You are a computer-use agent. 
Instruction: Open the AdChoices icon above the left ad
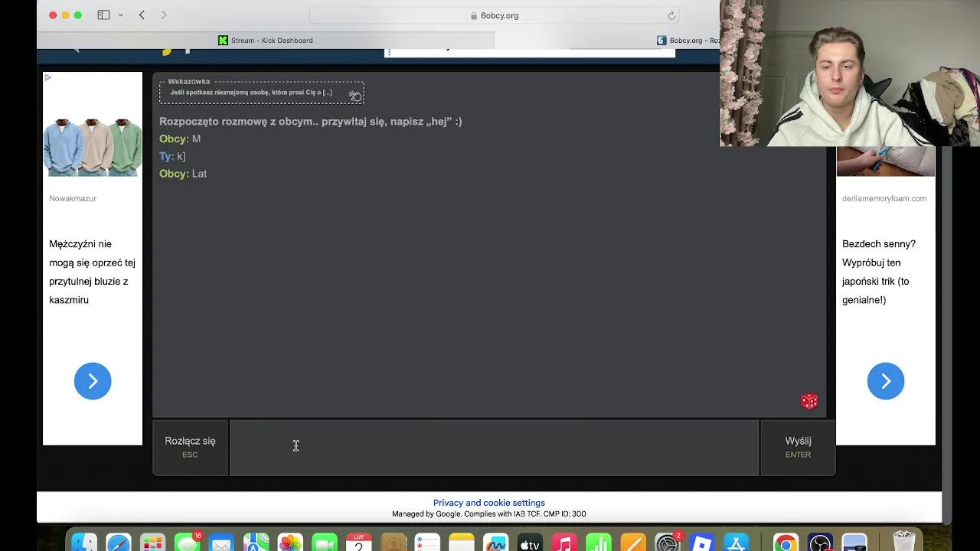tap(47, 77)
